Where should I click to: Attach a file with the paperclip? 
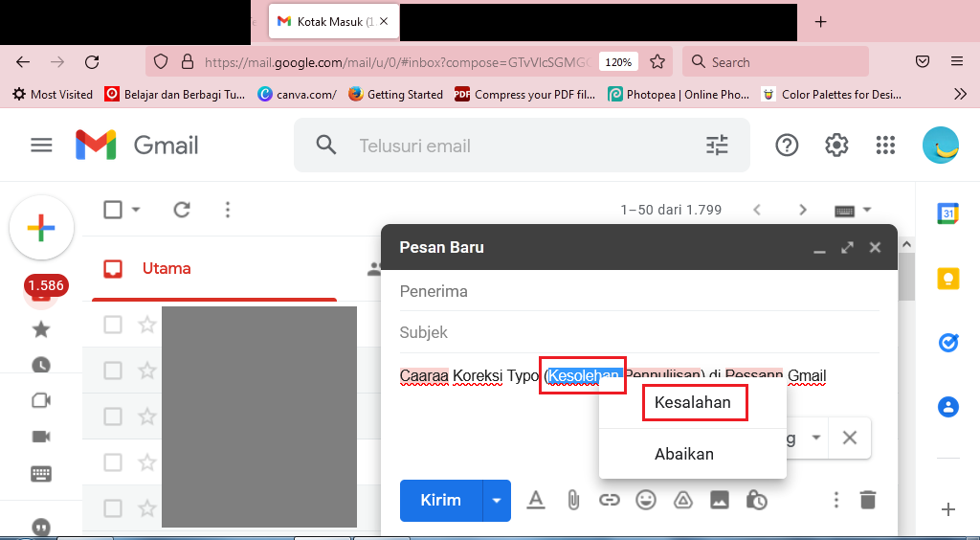coord(573,500)
